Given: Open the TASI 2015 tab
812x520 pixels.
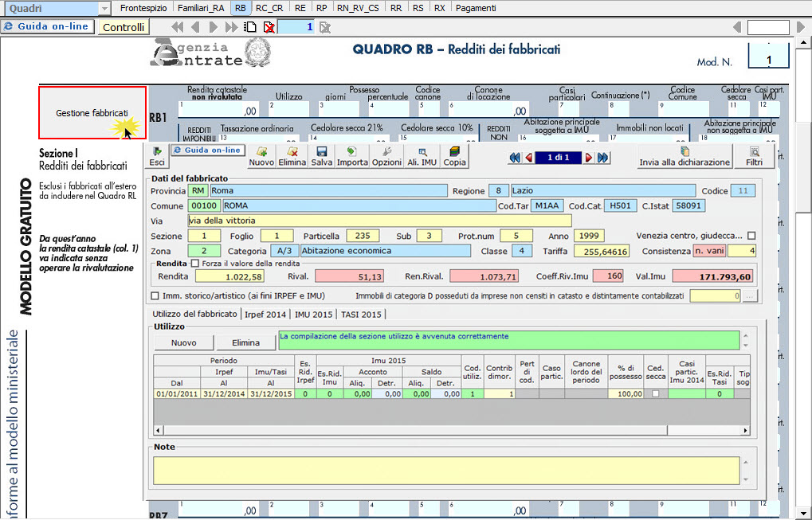Looking at the screenshot, I should [x=361, y=314].
